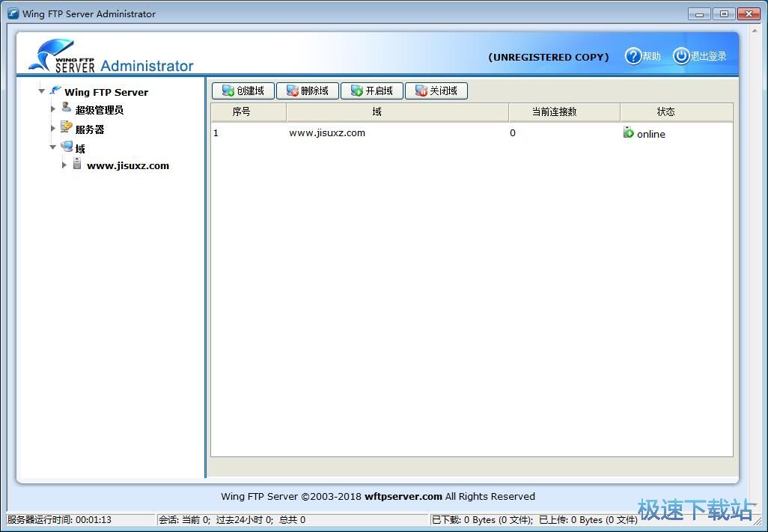
Task: Click the green online status icon
Action: pos(629,132)
